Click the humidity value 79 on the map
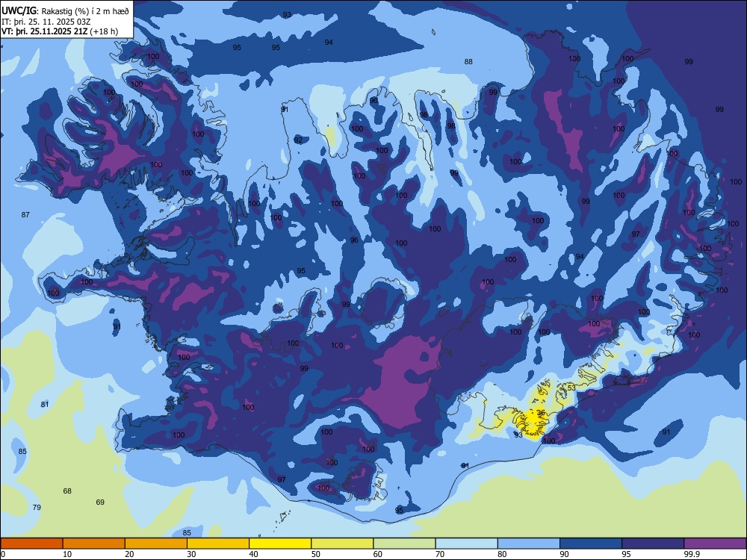This screenshot has width=747, height=560. tap(37, 507)
